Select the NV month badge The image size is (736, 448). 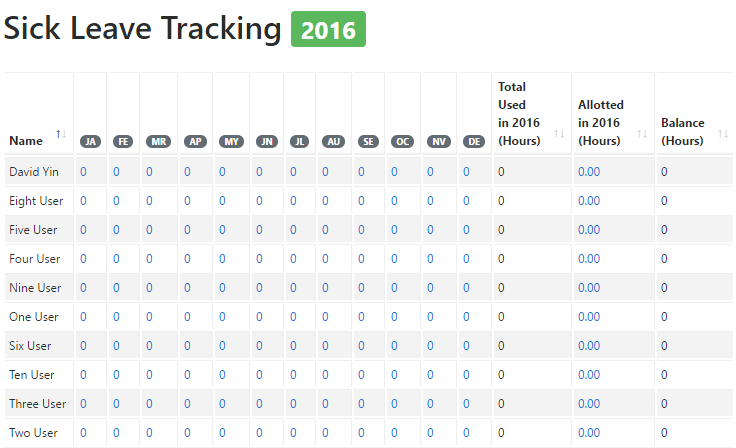(438, 142)
